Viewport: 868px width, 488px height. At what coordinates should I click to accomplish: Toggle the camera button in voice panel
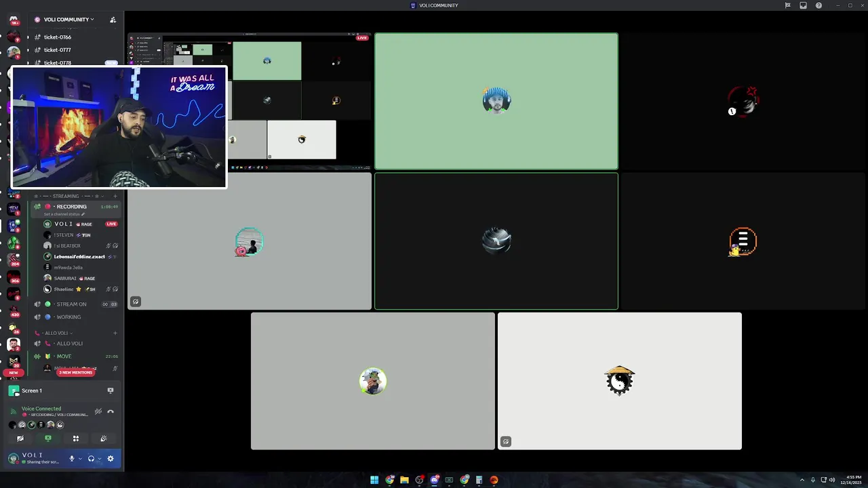point(20,439)
